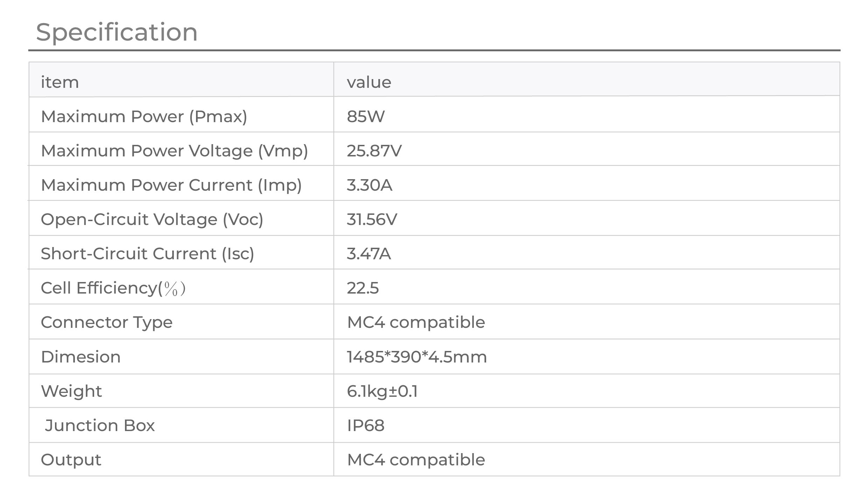Select Short-Circuit Current (Isc) label
Image resolution: width=868 pixels, height=500 pixels.
coord(147,254)
